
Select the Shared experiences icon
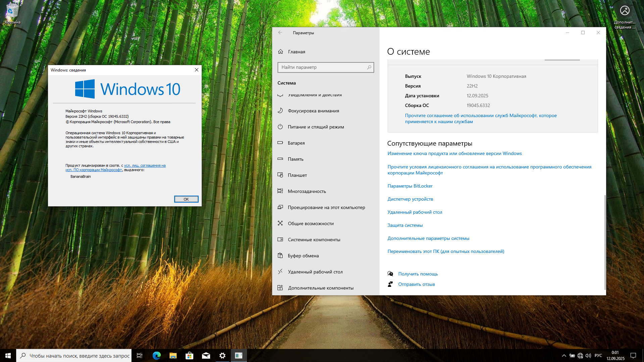pos(280,223)
